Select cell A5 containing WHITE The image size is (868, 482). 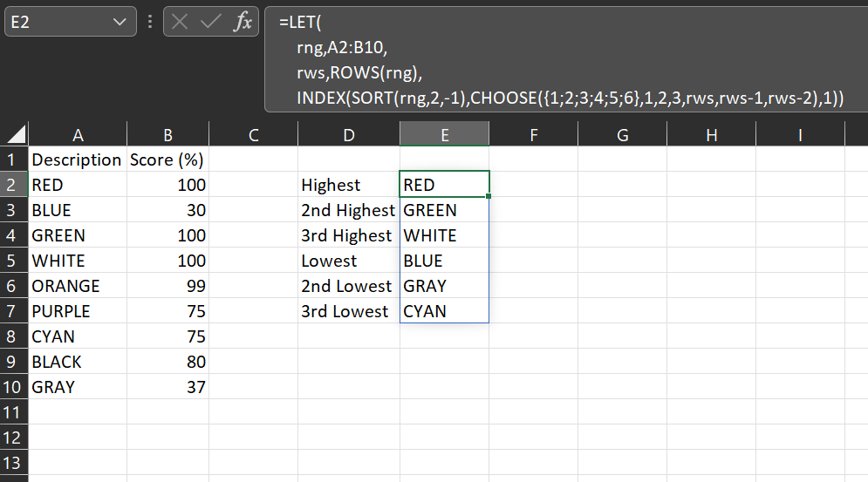[78, 261]
